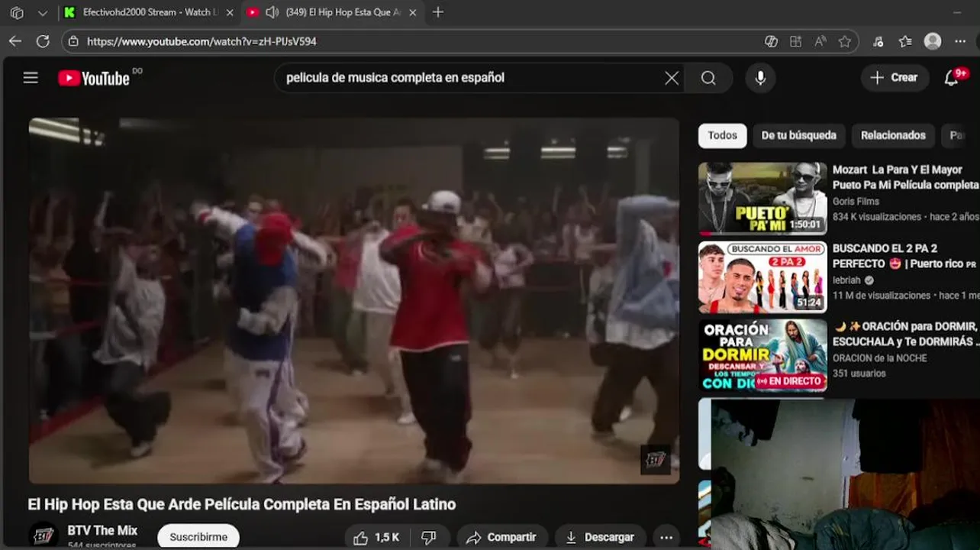Open Buscando El Amor 2 Pa 2 thumbnail
Screen dimensions: 980x550
pyautogui.click(x=762, y=277)
